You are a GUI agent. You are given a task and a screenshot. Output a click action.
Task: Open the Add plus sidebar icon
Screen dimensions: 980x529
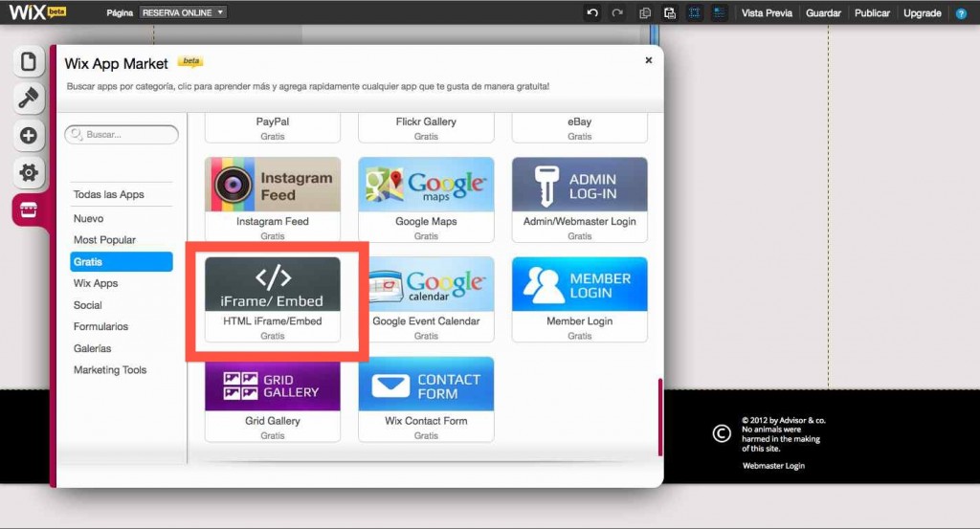(28, 135)
